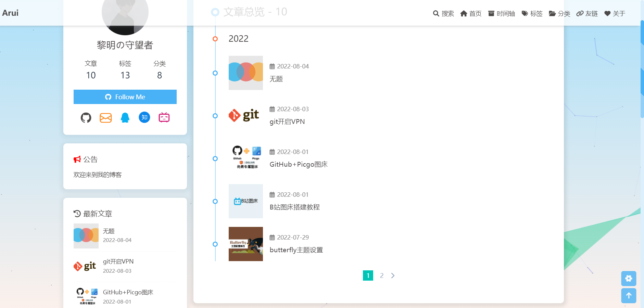Screen dimensions: 644x308
Task: Open the 分类 navigation item
Action: click(x=559, y=14)
